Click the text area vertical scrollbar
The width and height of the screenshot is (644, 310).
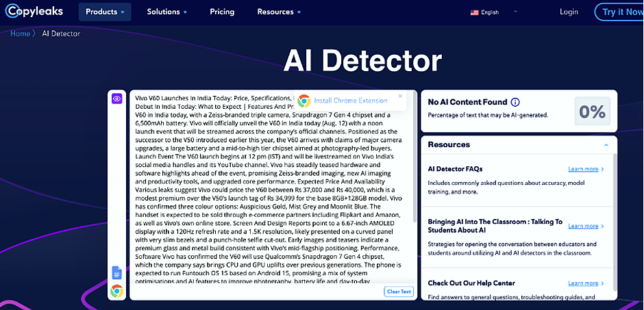tap(414, 156)
